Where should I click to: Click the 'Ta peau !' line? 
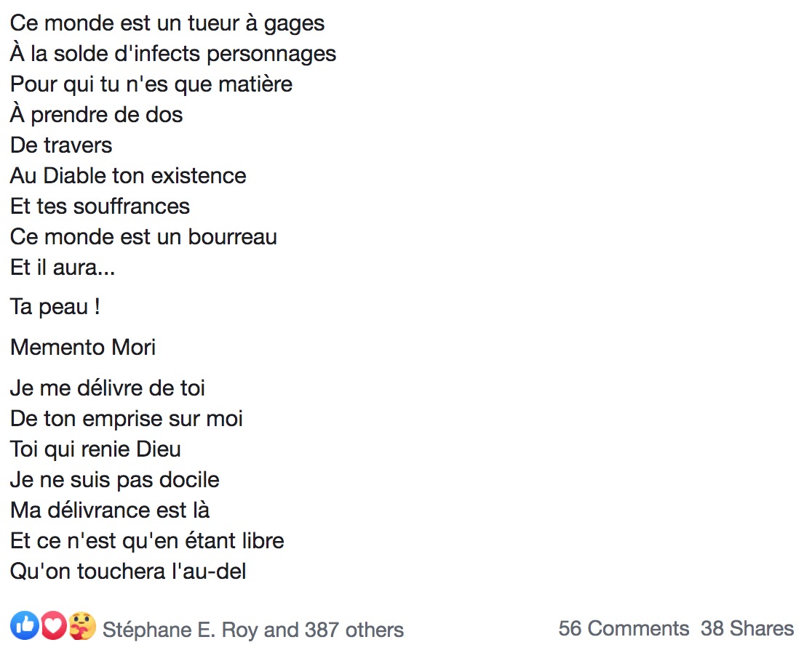click(55, 307)
